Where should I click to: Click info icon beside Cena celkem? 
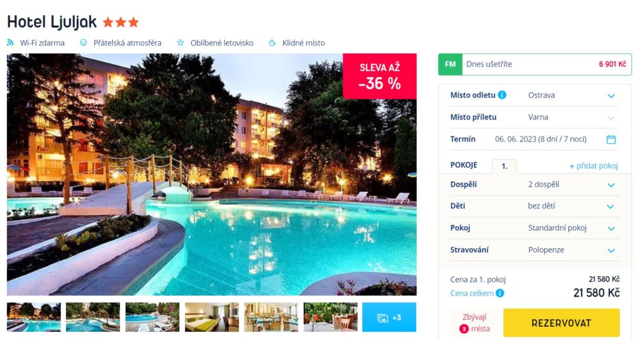pyautogui.click(x=500, y=293)
